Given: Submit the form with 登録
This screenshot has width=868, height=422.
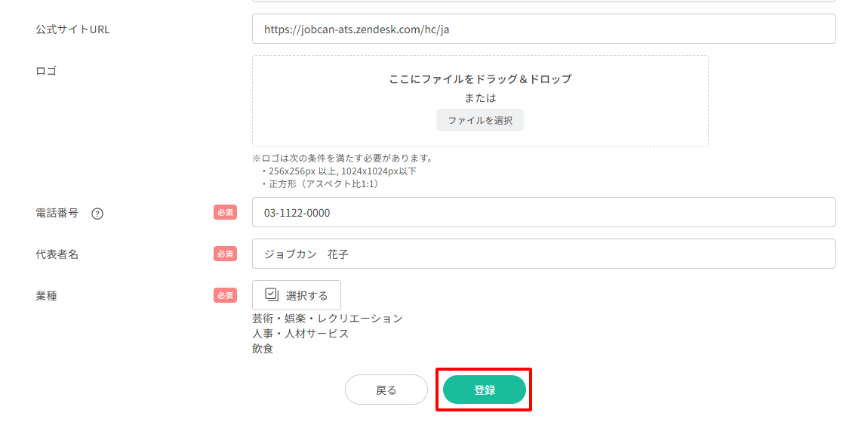Looking at the screenshot, I should (x=484, y=390).
